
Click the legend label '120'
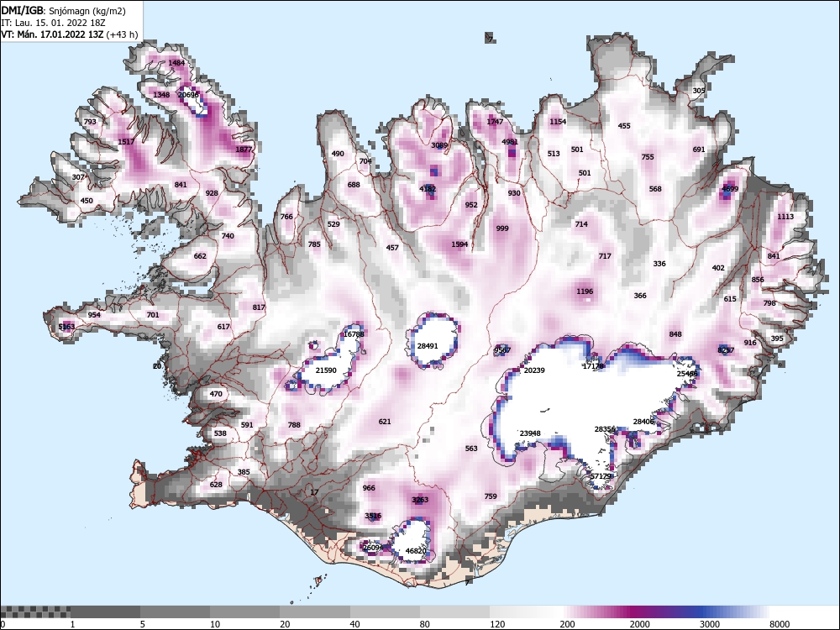(x=497, y=623)
